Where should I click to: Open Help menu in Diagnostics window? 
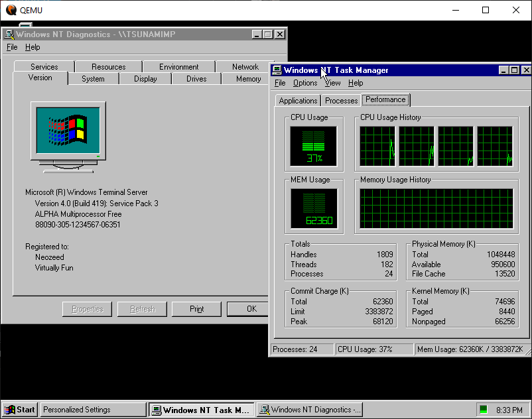[33, 47]
